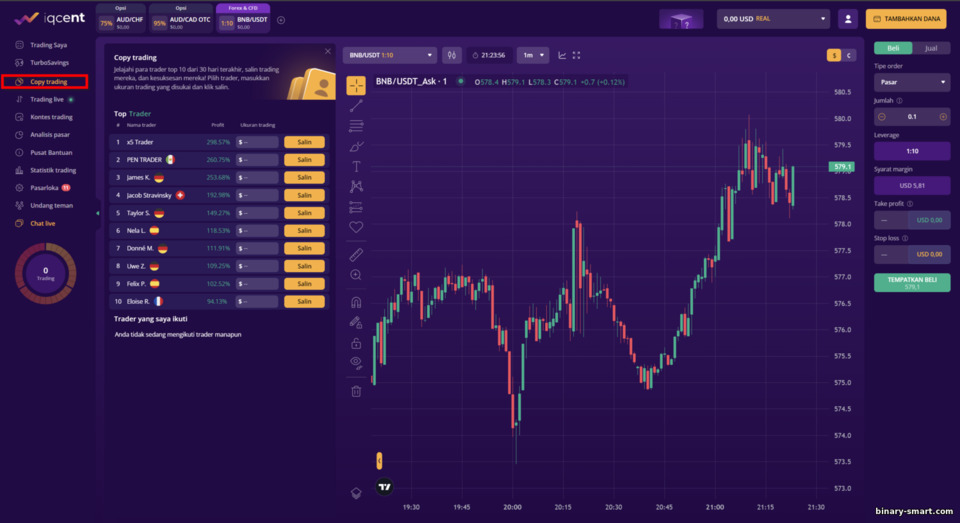This screenshot has height=523, width=960.
Task: Select the zoom-in magnifier tool
Action: (356, 275)
